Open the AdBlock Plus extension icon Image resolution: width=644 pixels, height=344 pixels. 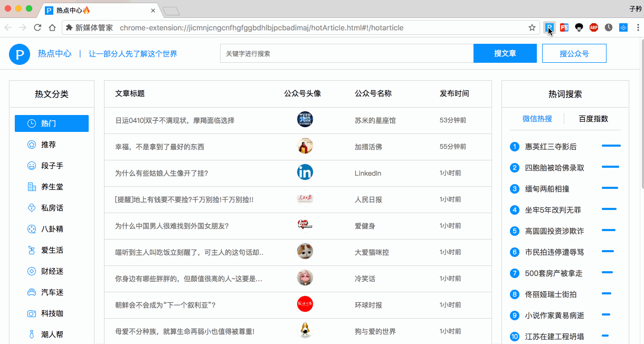point(594,27)
